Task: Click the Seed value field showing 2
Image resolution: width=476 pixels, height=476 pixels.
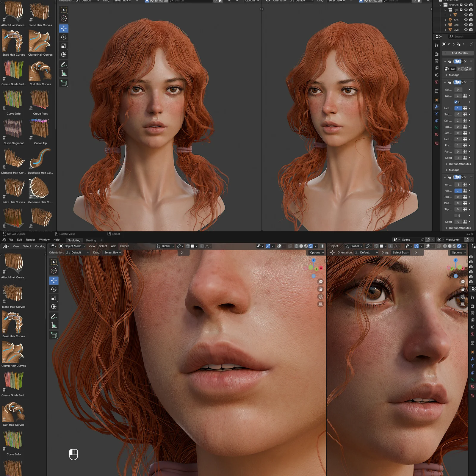Action: (x=458, y=158)
